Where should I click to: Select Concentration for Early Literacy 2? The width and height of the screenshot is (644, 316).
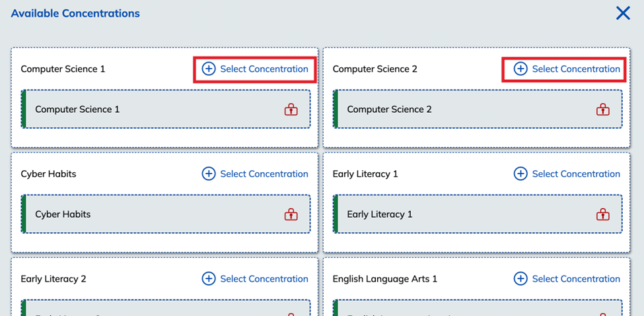pos(255,279)
